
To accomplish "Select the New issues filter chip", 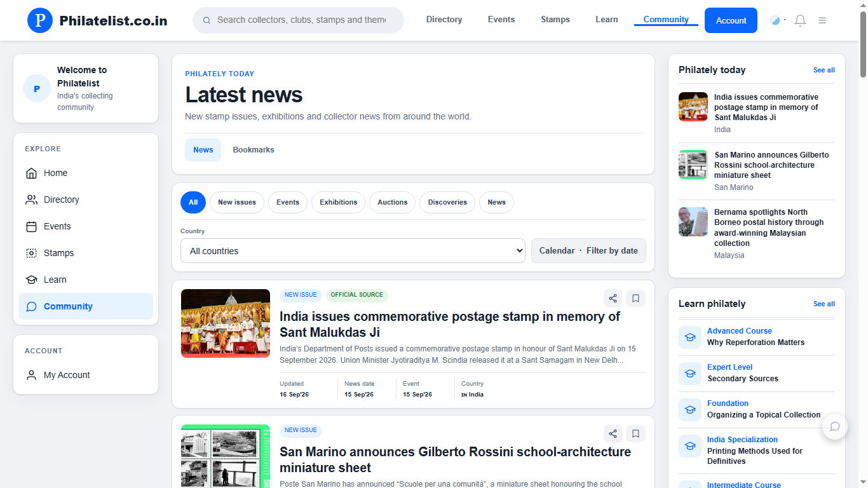I will click(x=237, y=202).
